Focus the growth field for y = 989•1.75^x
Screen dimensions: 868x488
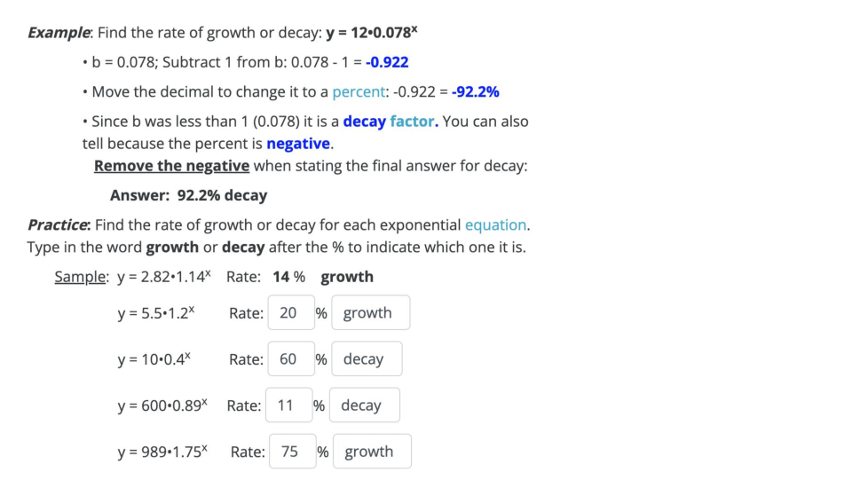371,452
